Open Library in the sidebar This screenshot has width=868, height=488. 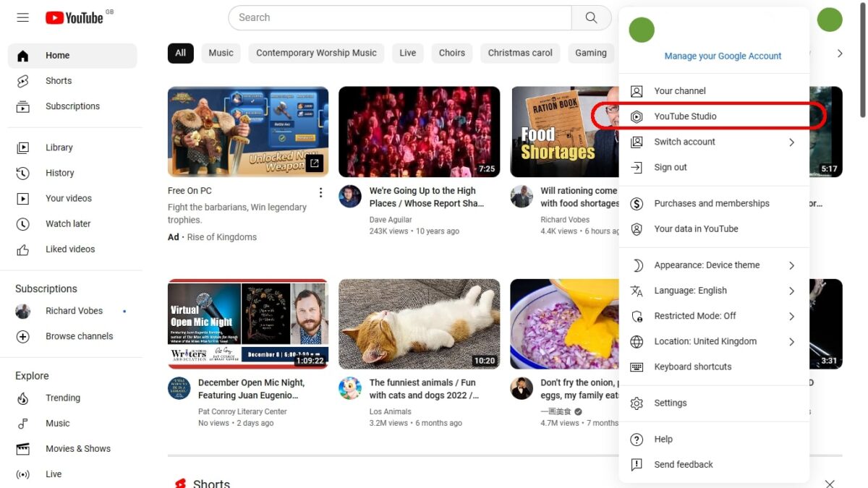coord(72,147)
